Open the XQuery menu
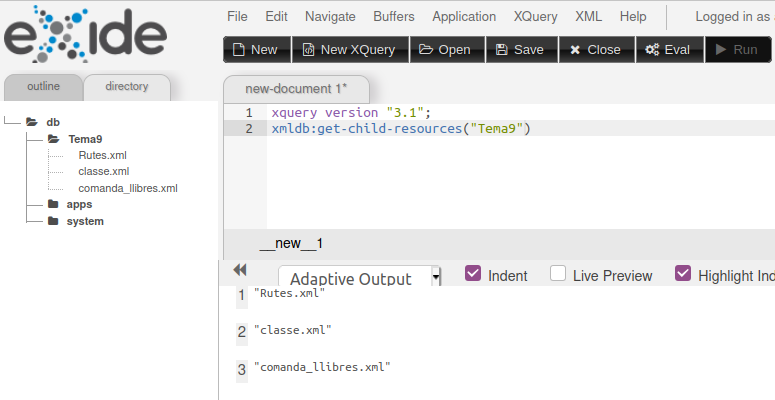Image resolution: width=775 pixels, height=400 pixels. (535, 17)
